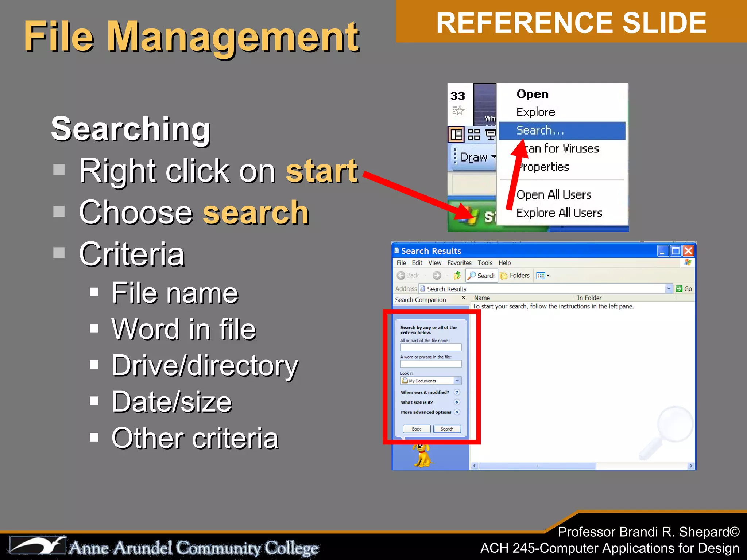Click the Back button in Search Companion
747x560 pixels.
(x=417, y=429)
